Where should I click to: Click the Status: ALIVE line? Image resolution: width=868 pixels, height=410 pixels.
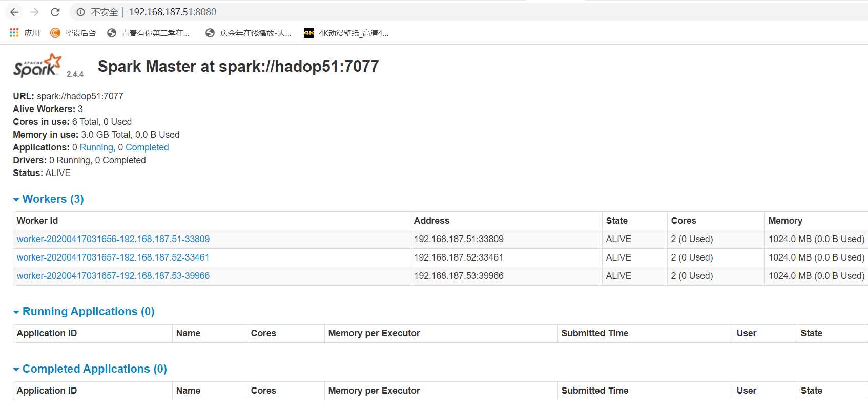tap(42, 173)
